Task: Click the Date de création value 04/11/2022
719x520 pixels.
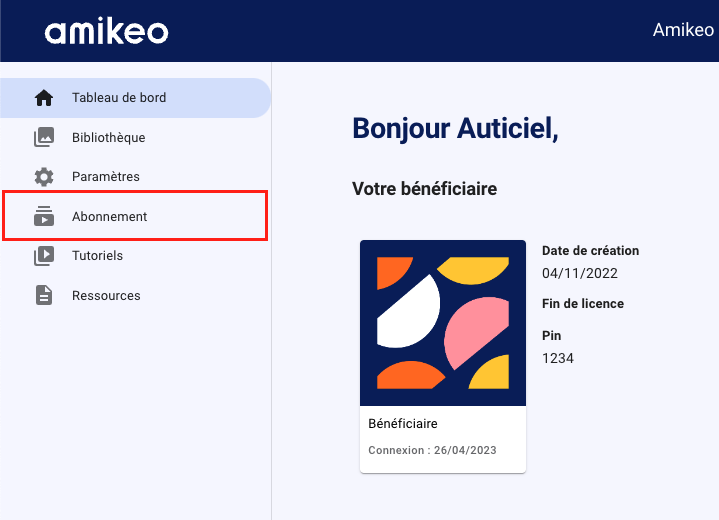Action: [x=580, y=273]
